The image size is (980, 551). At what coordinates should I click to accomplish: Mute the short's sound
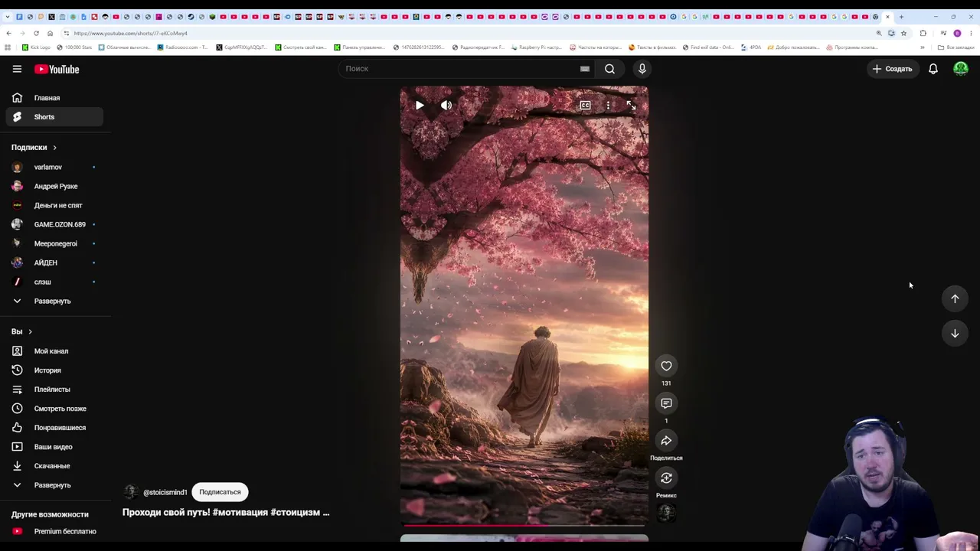446,106
